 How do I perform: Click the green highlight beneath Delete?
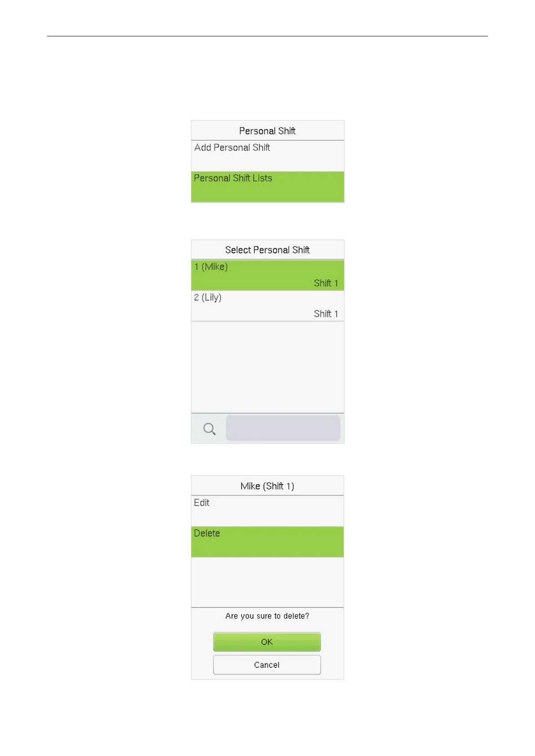pyautogui.click(x=267, y=549)
